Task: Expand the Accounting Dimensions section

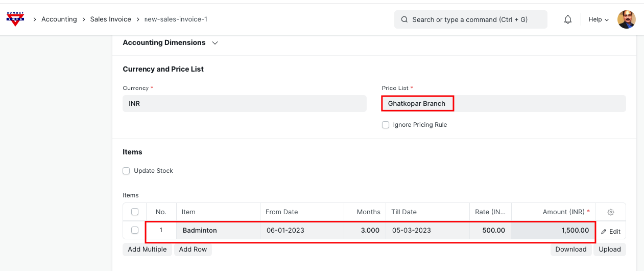Action: pos(215,43)
